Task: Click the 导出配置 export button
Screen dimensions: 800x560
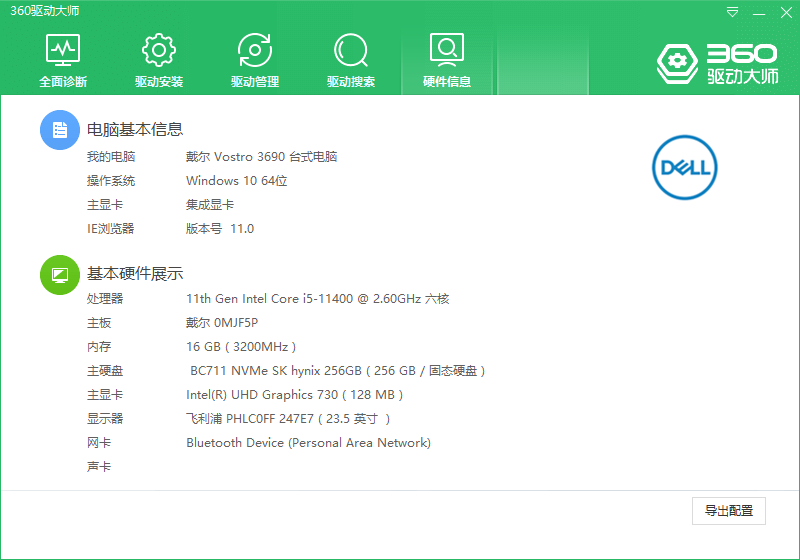Action: [x=729, y=511]
